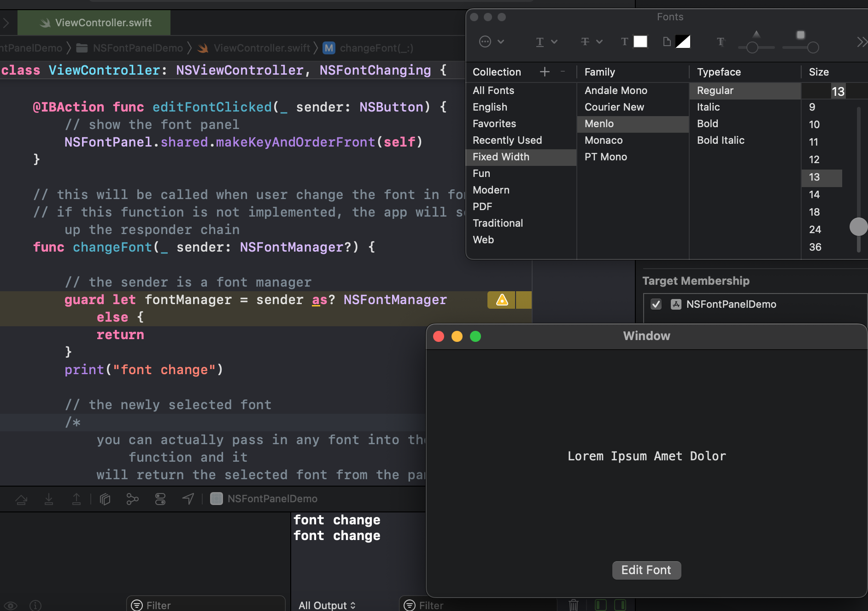
Task: Click the yellow warning icon in editor
Action: coord(502,300)
